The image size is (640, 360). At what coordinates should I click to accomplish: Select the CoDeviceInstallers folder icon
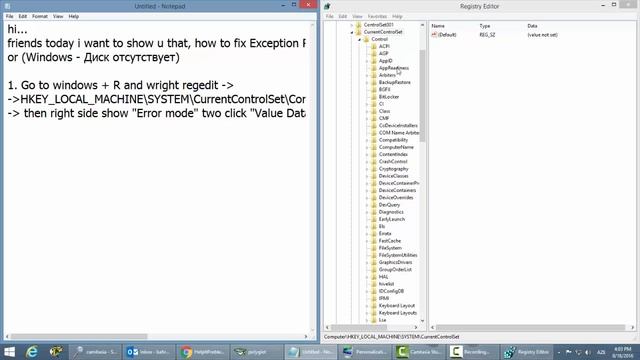click(x=373, y=125)
